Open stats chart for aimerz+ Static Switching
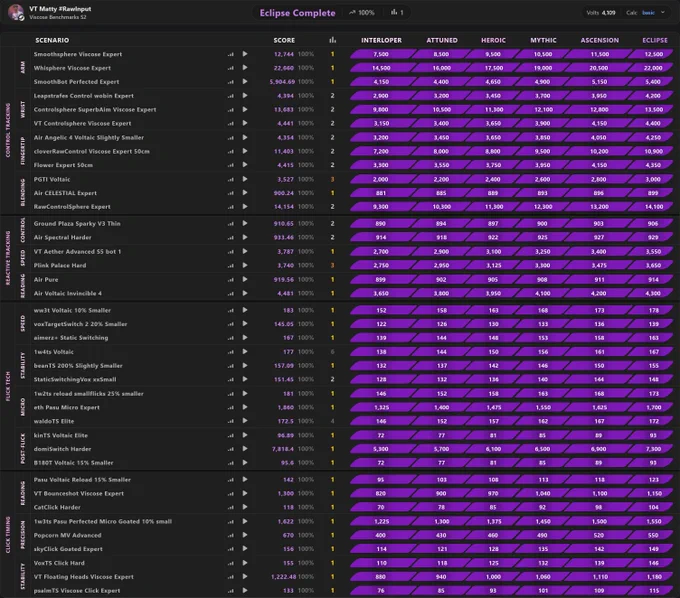This screenshot has height=598, width=680. (230, 338)
